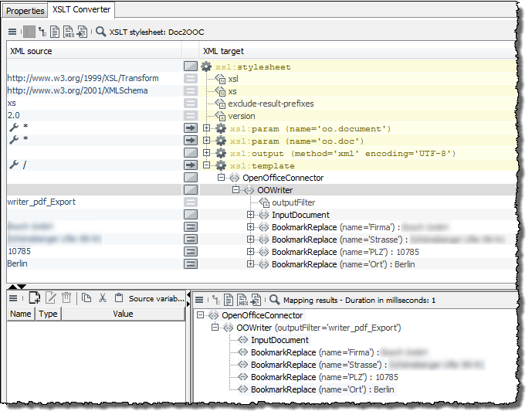Click search icon in Mapping results toolbar
532x418 pixels.
(x=274, y=299)
